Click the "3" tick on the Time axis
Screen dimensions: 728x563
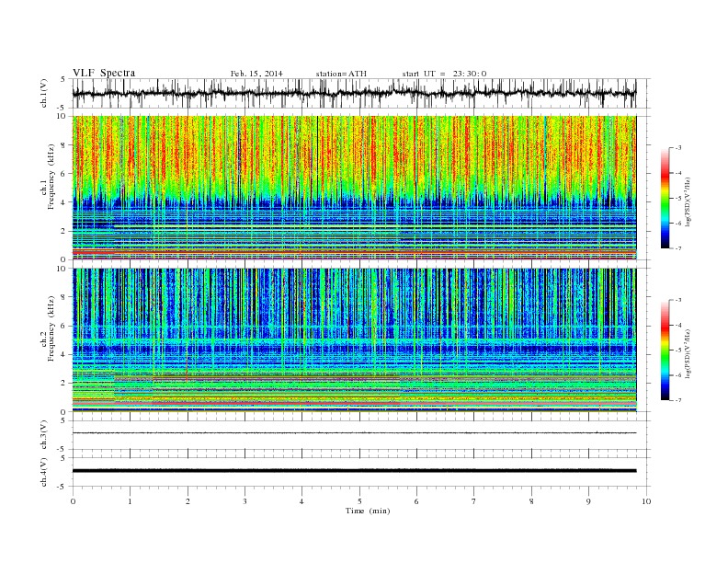click(x=245, y=501)
